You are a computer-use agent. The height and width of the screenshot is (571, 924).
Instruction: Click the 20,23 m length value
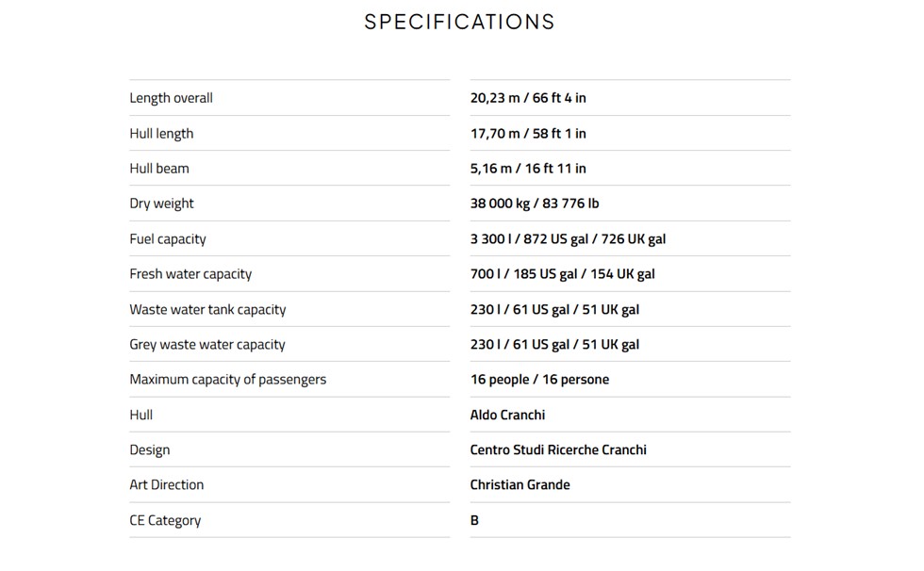click(528, 98)
